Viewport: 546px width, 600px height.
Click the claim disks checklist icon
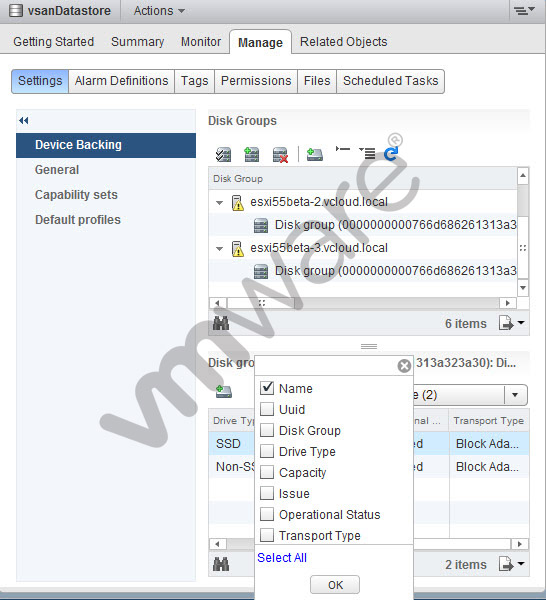[x=223, y=155]
